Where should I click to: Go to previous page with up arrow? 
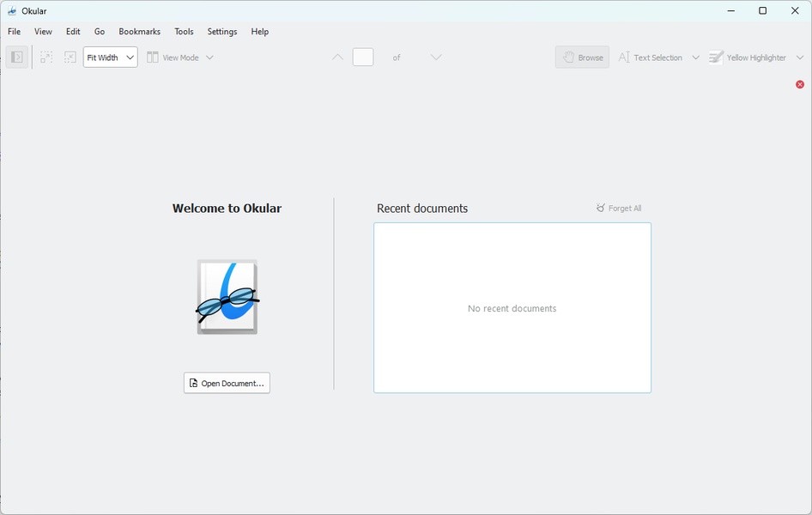point(337,58)
